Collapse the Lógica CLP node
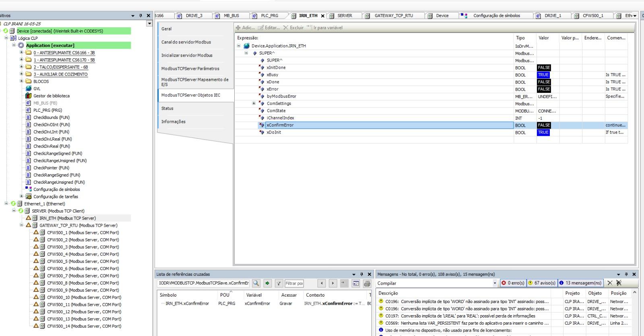This screenshot has width=644, height=336. point(6,38)
